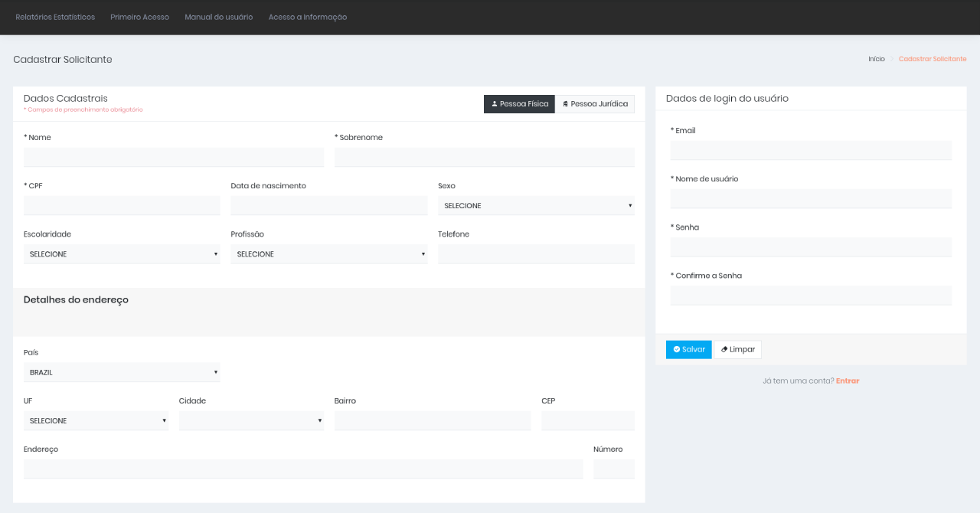
Task: Follow the Entrar login link
Action: 848,381
